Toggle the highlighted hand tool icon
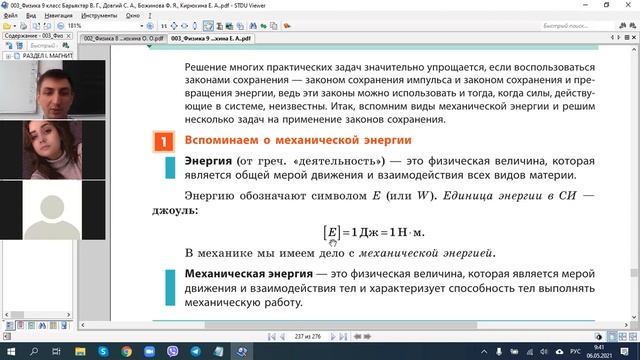Image resolution: width=640 pixels, height=360 pixels. pyautogui.click(x=208, y=26)
